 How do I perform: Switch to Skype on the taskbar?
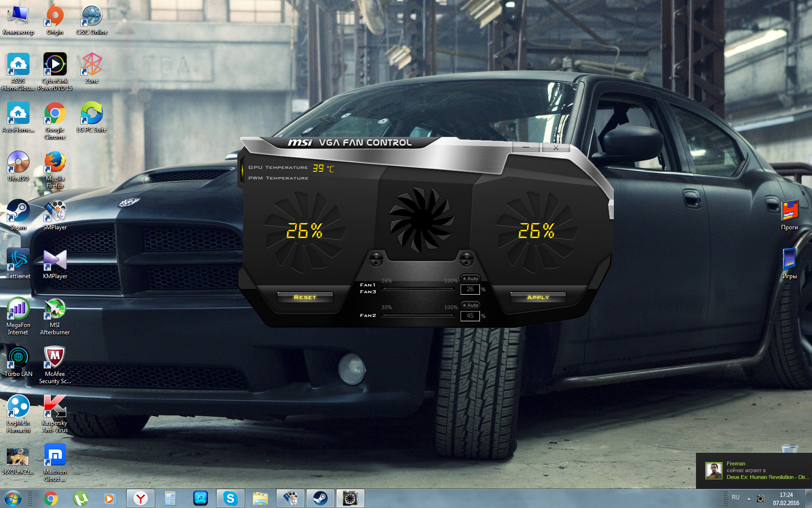tap(230, 498)
